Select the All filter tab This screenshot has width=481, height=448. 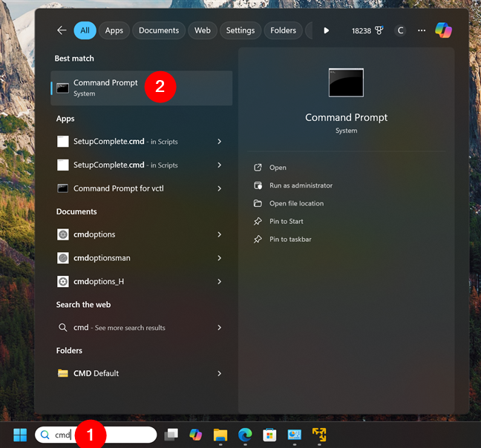coord(85,30)
